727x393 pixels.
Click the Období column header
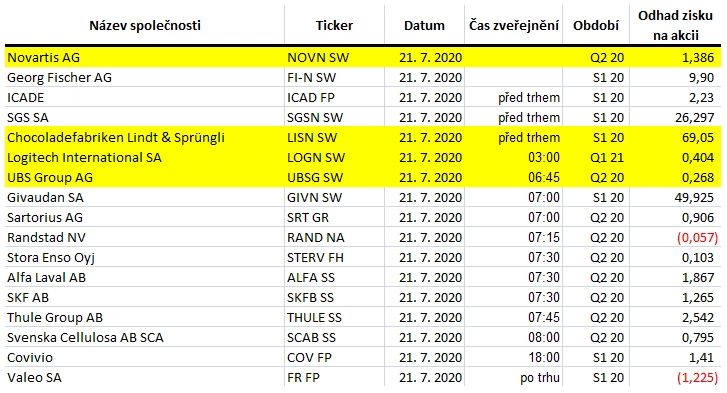tap(596, 25)
